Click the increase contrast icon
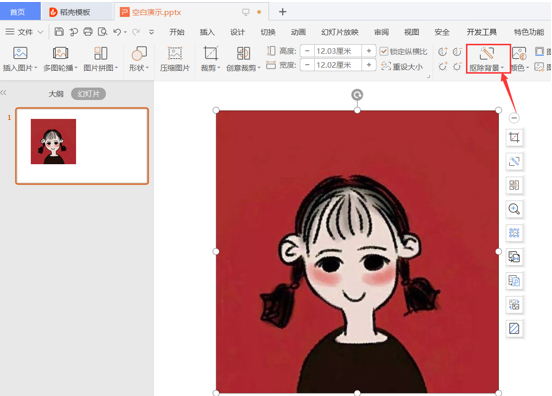Image resolution: width=552 pixels, height=396 pixels. (443, 52)
